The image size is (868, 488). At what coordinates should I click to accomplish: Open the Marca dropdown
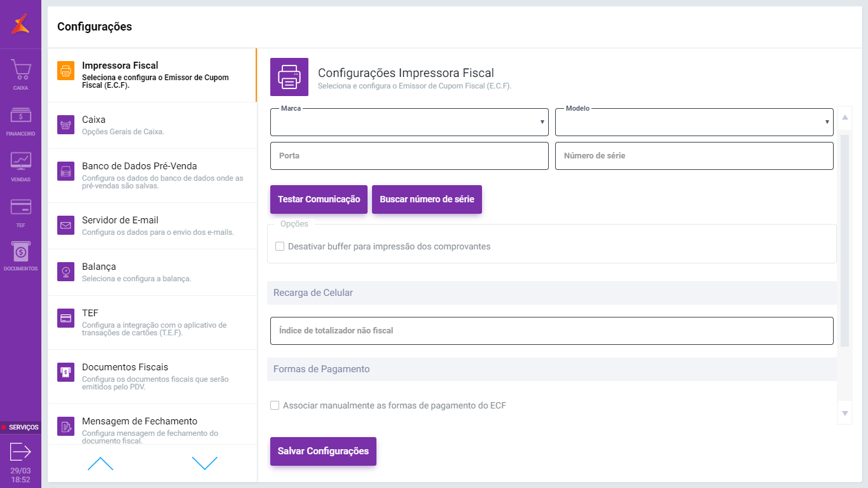click(x=409, y=122)
